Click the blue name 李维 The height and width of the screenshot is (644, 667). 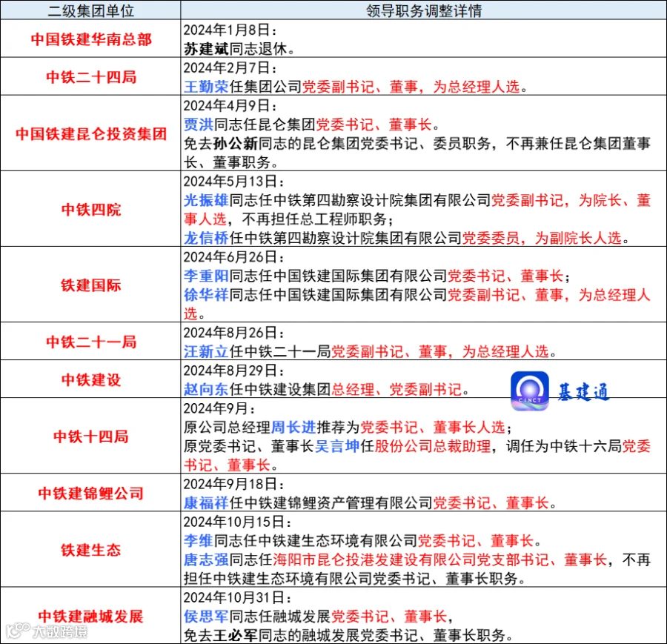[x=199, y=541]
